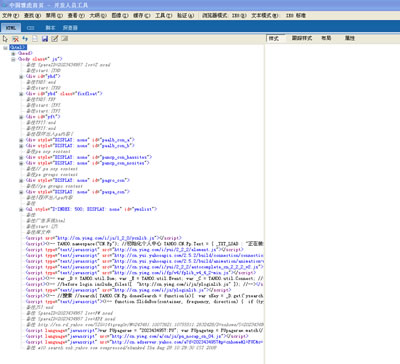Select the script row with function SlideBox
Viewport: 400px width, 364px height.
(145, 302)
